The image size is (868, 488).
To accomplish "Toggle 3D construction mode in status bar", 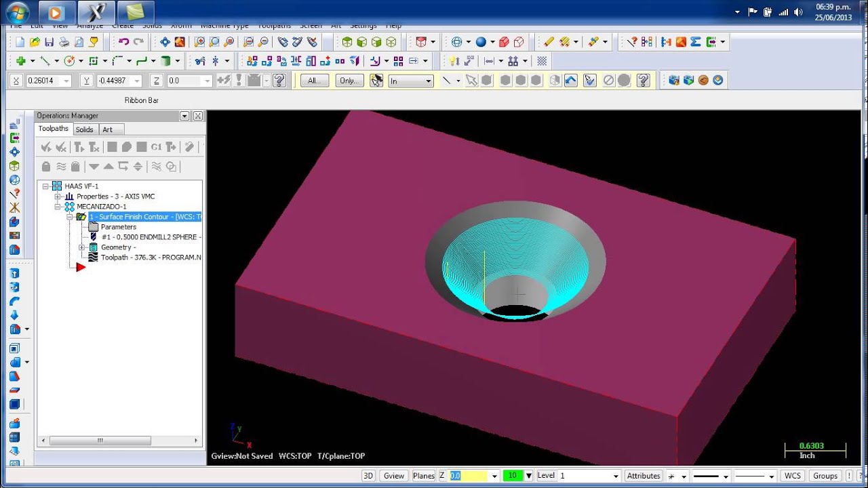I will pos(368,476).
